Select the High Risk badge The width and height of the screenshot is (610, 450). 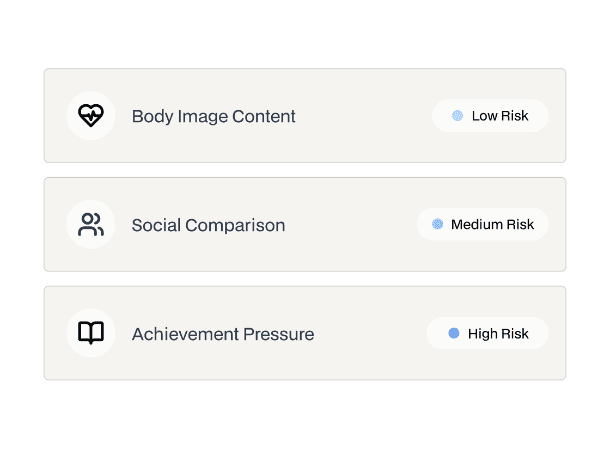(x=488, y=333)
